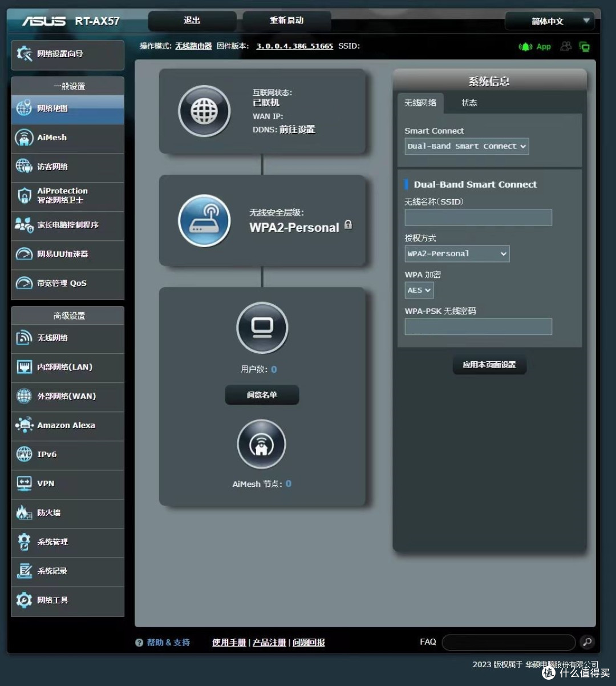Open the IPv6 page
Screen dimensions: 616x686
pyautogui.click(x=67, y=455)
